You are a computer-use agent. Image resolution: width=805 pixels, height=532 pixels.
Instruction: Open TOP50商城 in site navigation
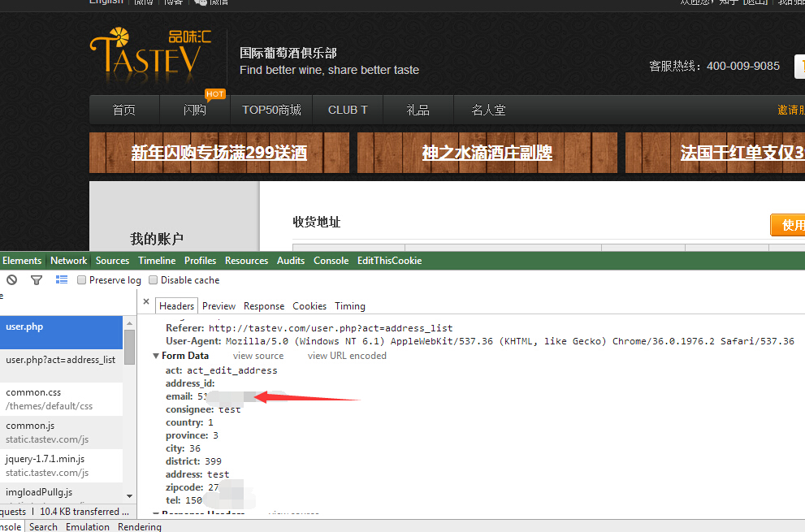[x=271, y=110]
